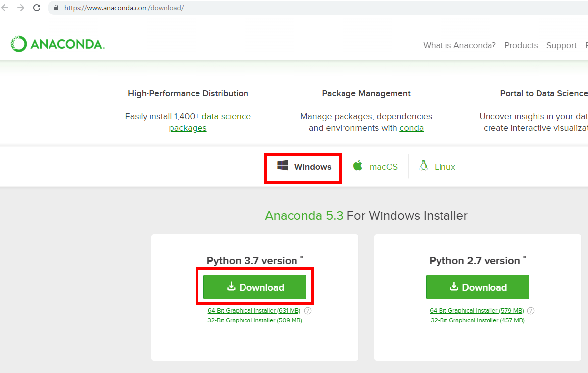Click the Portal to Data Science heading

(x=544, y=93)
